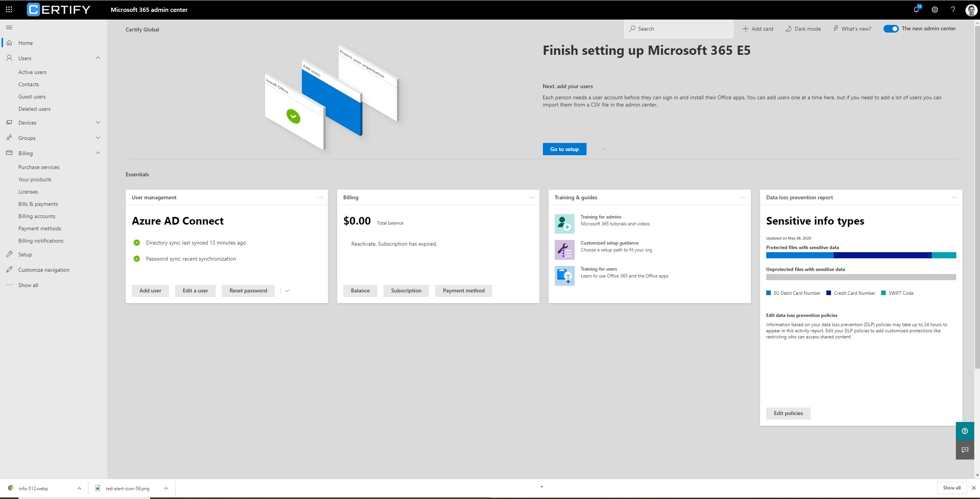
Task: Open more options on Data loss prevention card
Action: 955,197
